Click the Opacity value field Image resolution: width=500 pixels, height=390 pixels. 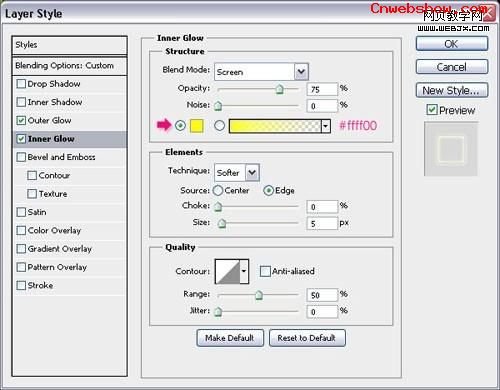[322, 89]
